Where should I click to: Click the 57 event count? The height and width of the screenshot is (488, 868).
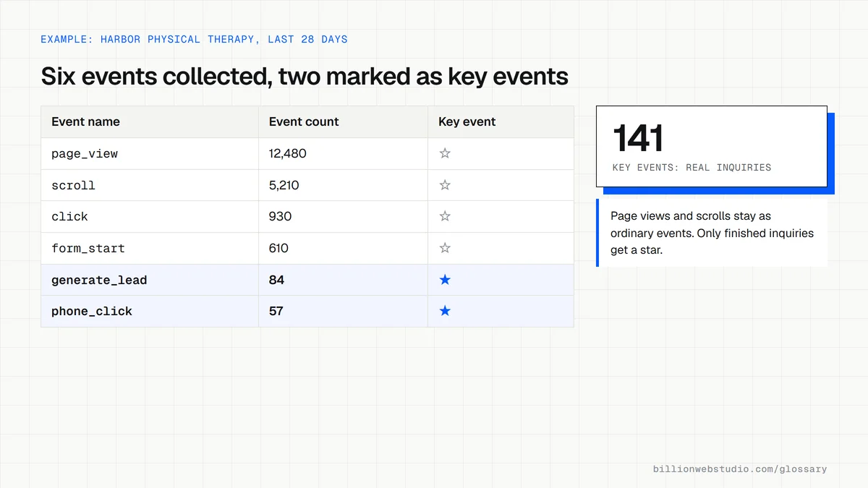pyautogui.click(x=276, y=311)
